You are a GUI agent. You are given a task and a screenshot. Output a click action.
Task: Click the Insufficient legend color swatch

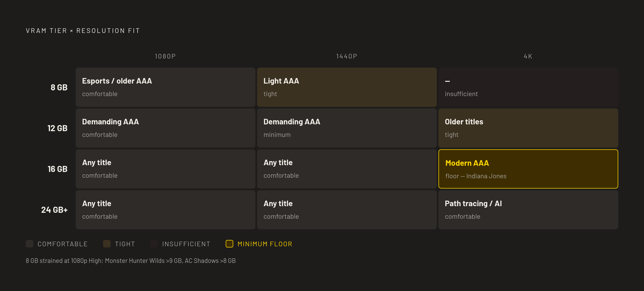pyautogui.click(x=154, y=244)
